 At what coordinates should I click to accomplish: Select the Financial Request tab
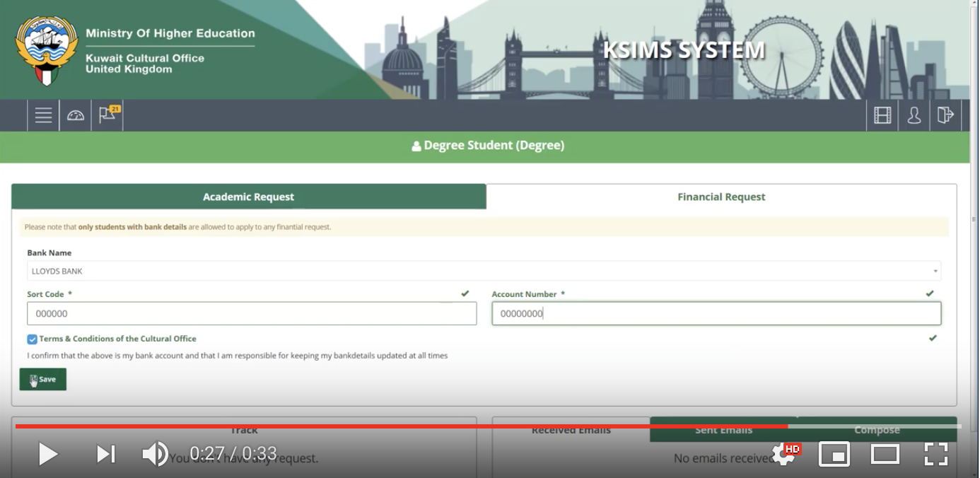(721, 197)
